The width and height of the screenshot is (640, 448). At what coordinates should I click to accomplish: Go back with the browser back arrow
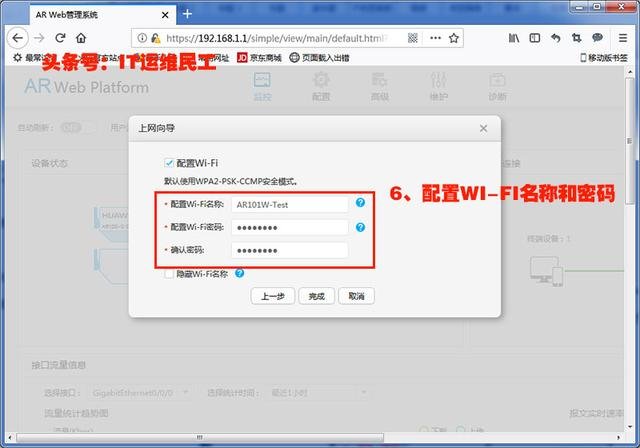(18, 38)
